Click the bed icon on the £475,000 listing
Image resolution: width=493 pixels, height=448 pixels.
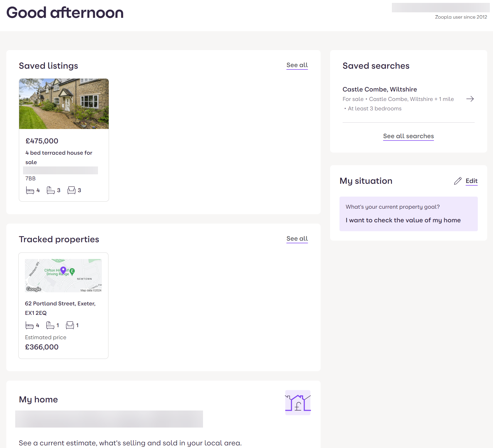click(30, 190)
